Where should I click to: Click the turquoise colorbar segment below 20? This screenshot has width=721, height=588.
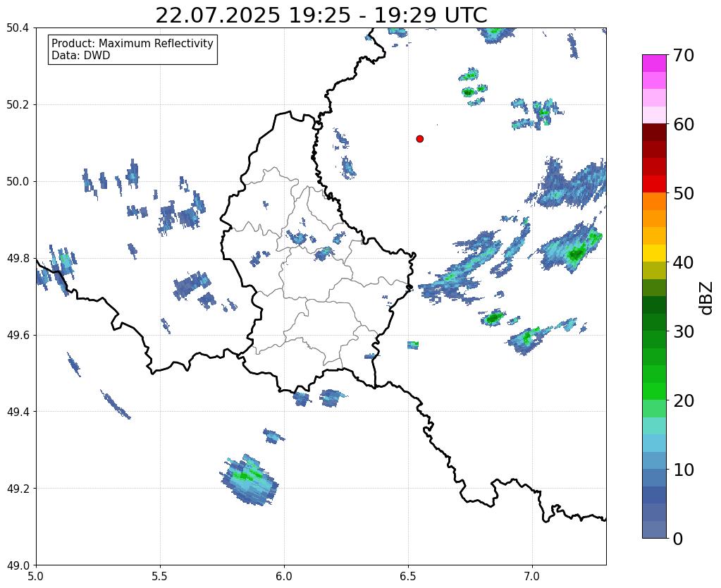654,426
